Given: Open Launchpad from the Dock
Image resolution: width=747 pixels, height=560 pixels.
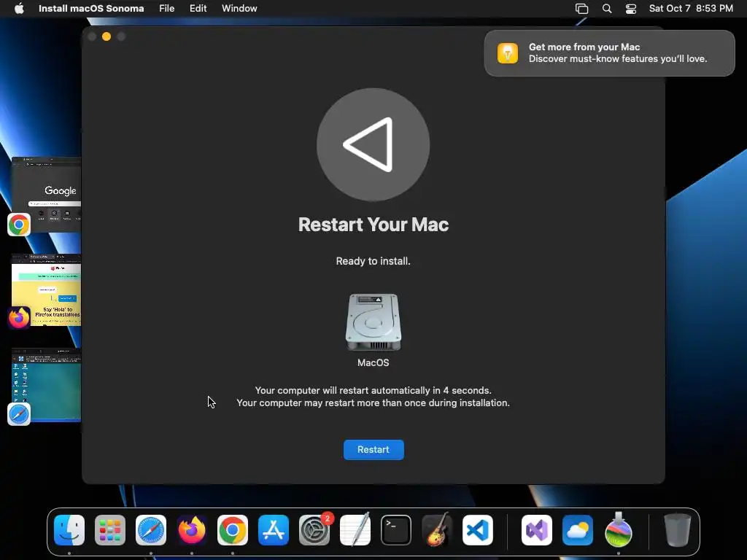Looking at the screenshot, I should pyautogui.click(x=110, y=530).
